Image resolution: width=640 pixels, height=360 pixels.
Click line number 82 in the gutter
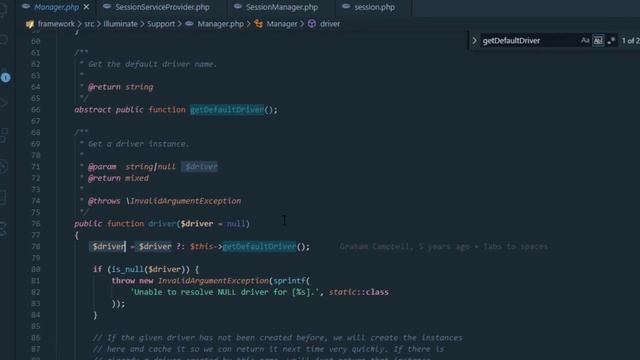pyautogui.click(x=36, y=292)
